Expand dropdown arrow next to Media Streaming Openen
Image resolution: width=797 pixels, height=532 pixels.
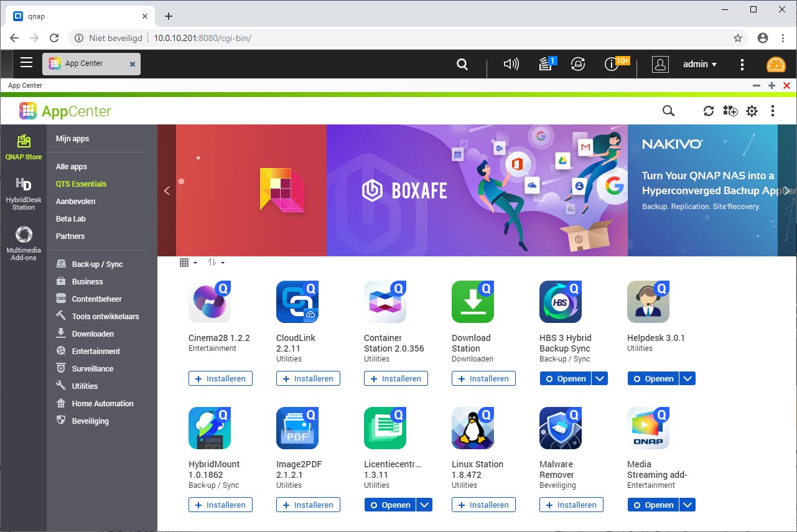point(687,505)
